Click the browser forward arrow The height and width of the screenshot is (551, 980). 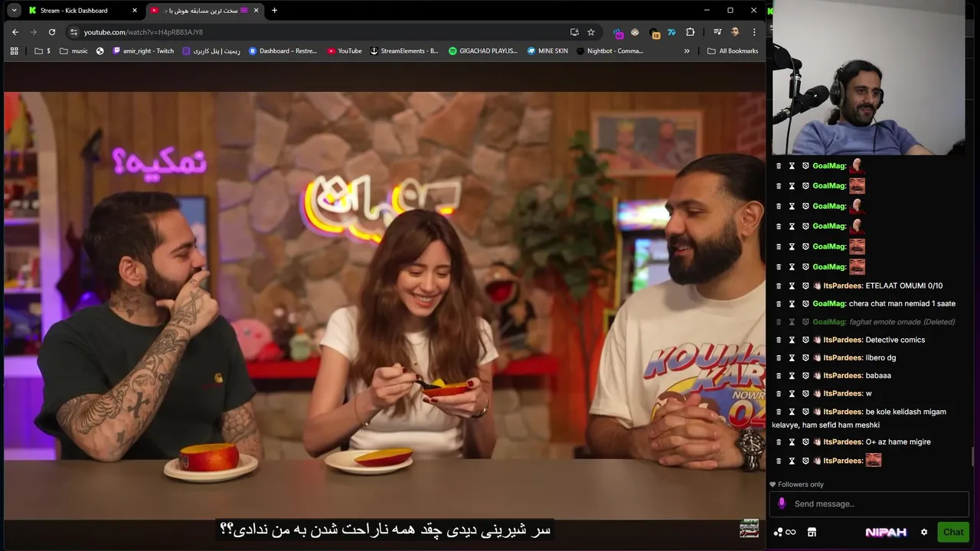pos(33,32)
